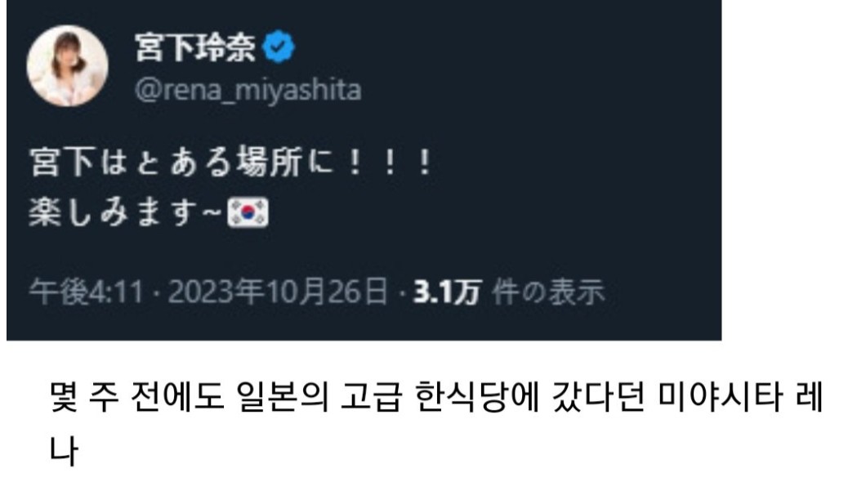Viewport: 866px width, 504px height.
Task: Click the blue verified badge icon
Action: 279,47
